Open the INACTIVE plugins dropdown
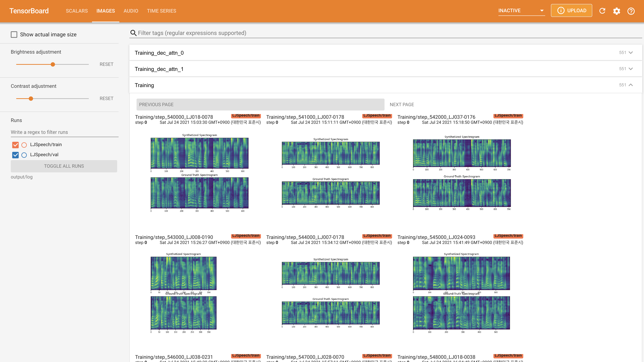 tap(521, 11)
